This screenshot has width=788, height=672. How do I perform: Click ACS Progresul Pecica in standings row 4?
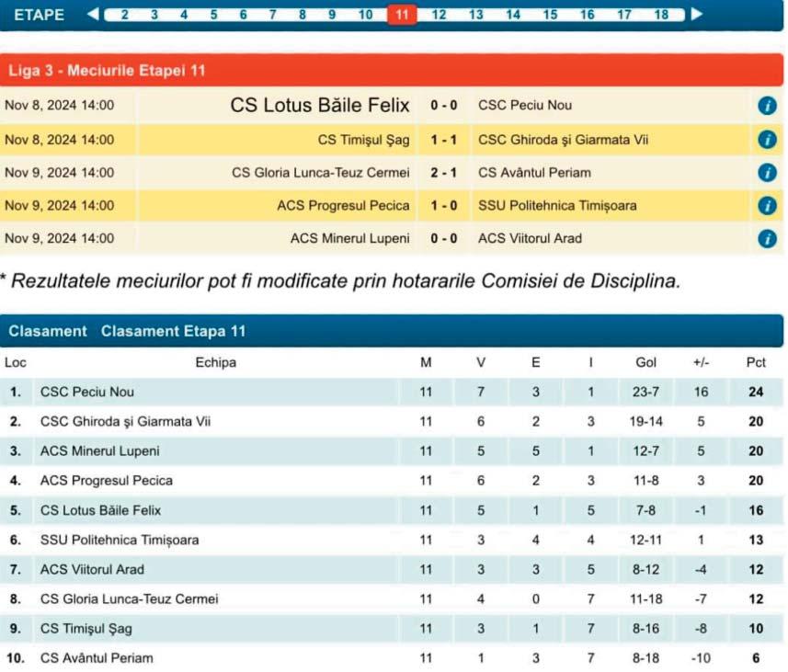(106, 481)
